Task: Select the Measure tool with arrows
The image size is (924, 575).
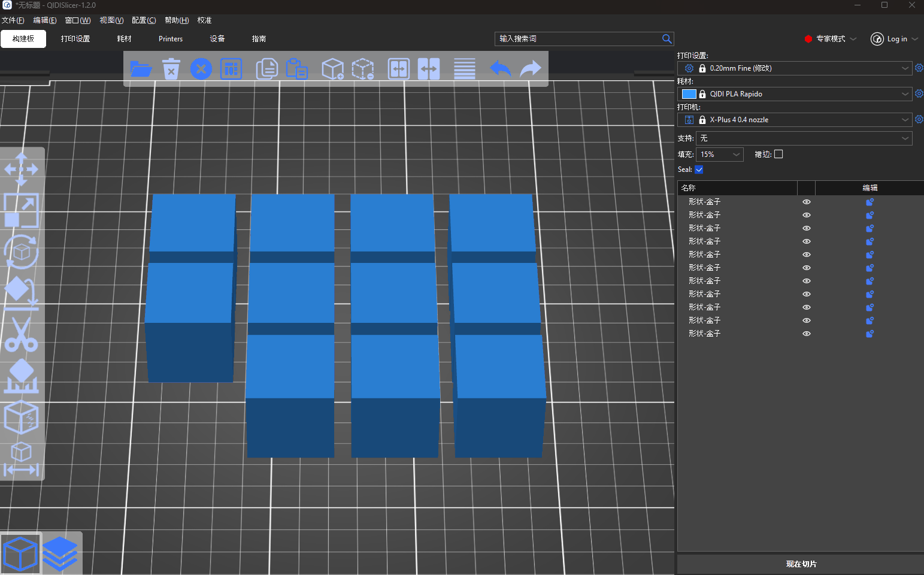Action: click(22, 459)
